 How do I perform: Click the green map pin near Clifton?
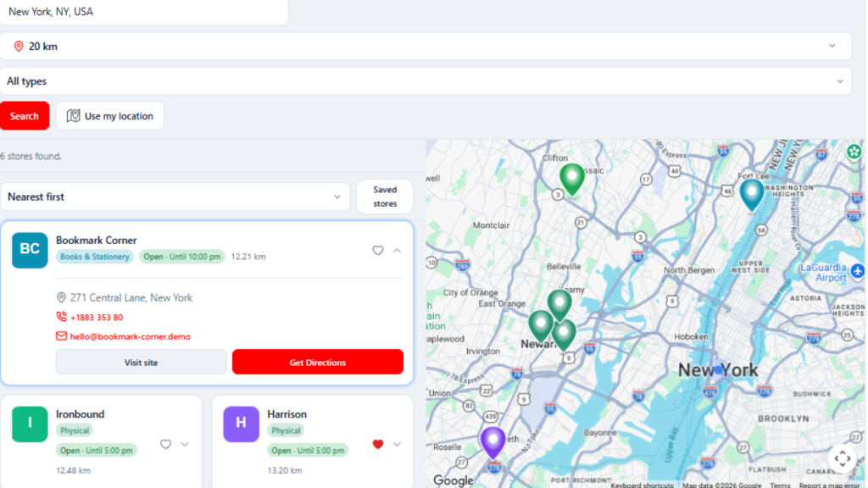click(x=572, y=180)
